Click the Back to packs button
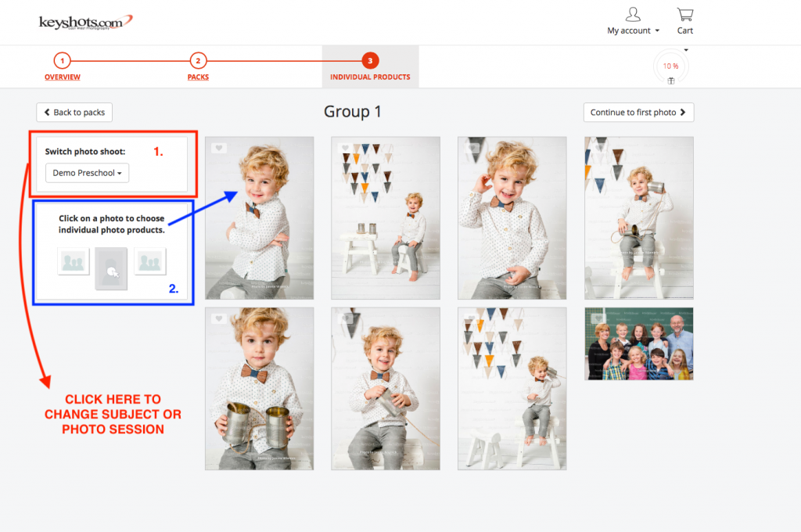 click(74, 113)
